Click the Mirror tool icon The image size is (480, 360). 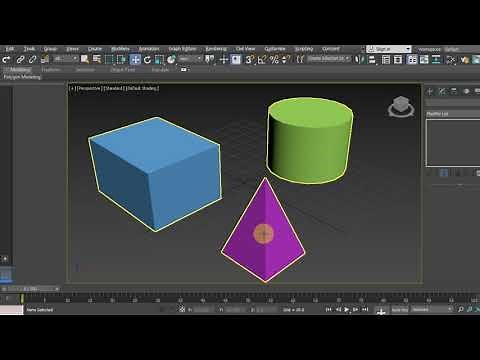(x=360, y=60)
